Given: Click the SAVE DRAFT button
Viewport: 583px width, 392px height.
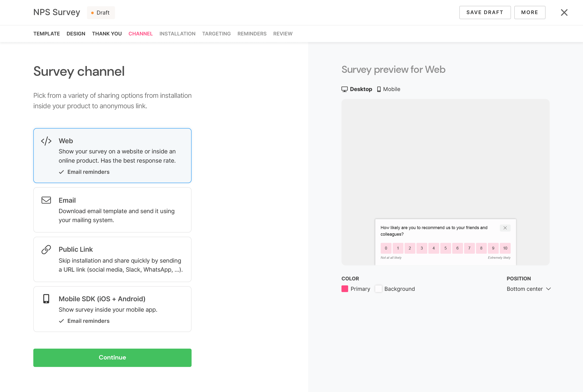Looking at the screenshot, I should [x=485, y=12].
